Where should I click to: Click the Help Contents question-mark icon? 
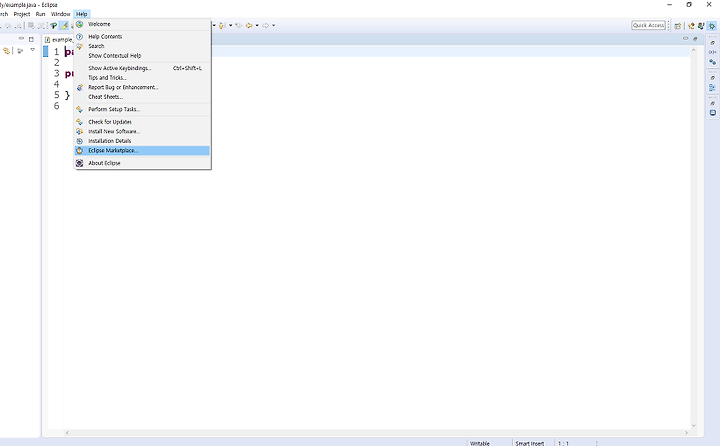click(79, 36)
